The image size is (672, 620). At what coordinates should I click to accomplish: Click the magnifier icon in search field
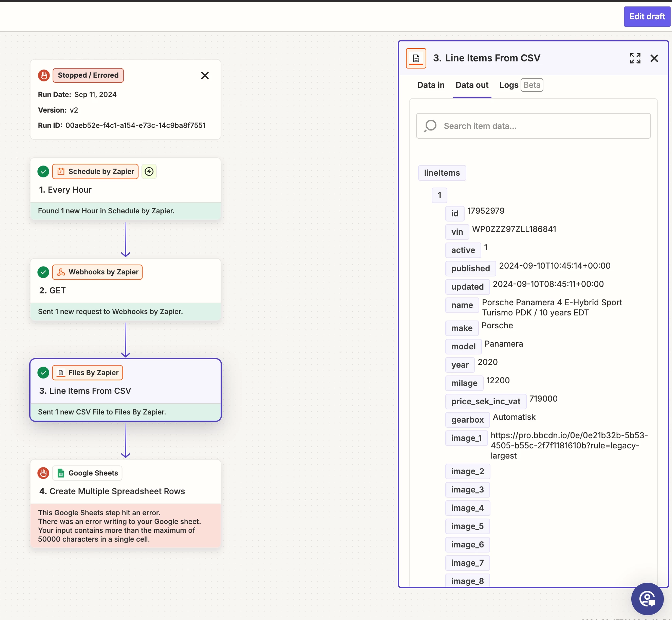click(430, 126)
